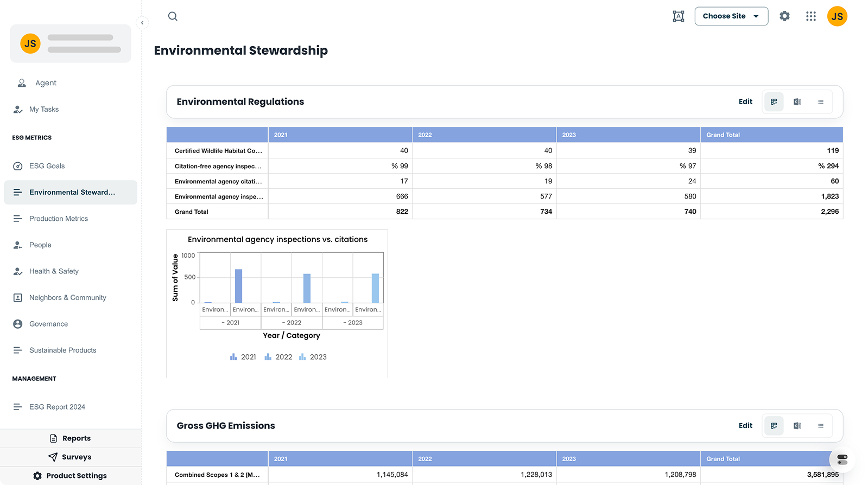Select Environmental Stewardship sidebar item
Viewport: 868px width, 485px height.
[x=71, y=192]
